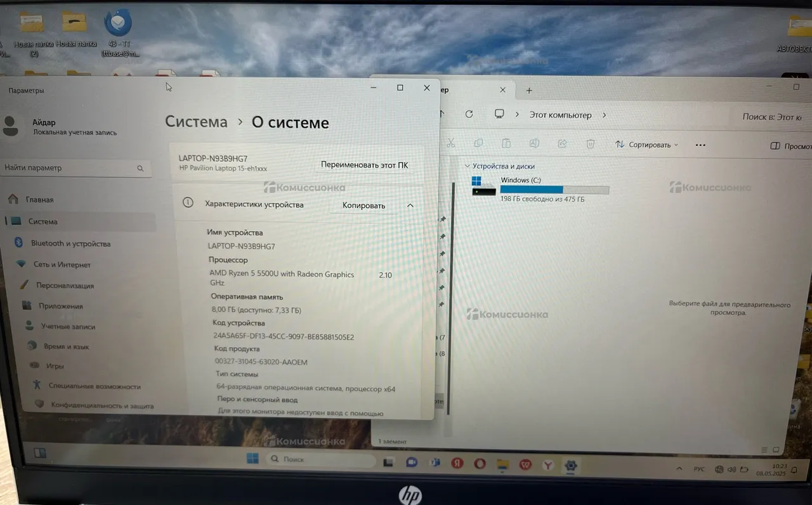Screen dimensions: 812x505
Task: Go to Сеть и Интернет settings
Action: [x=62, y=265]
